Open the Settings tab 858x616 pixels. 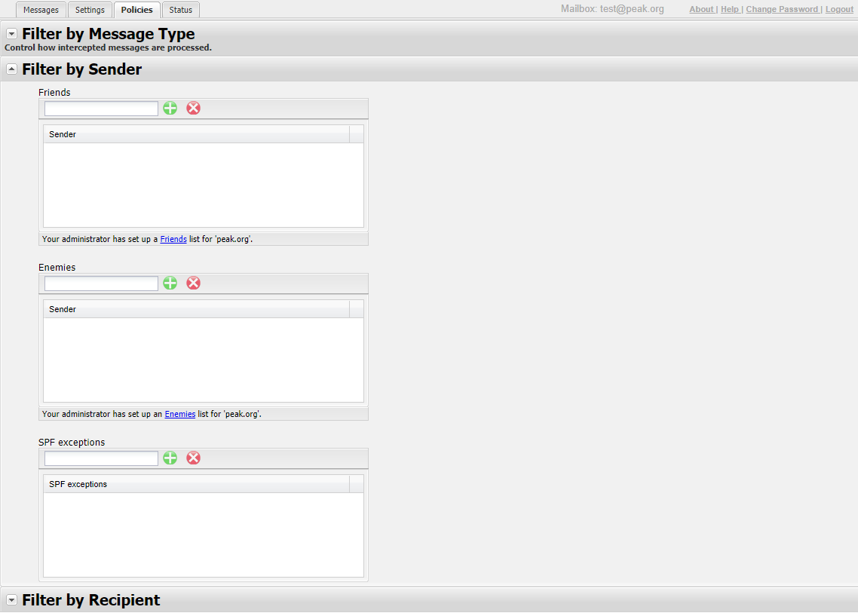click(90, 10)
